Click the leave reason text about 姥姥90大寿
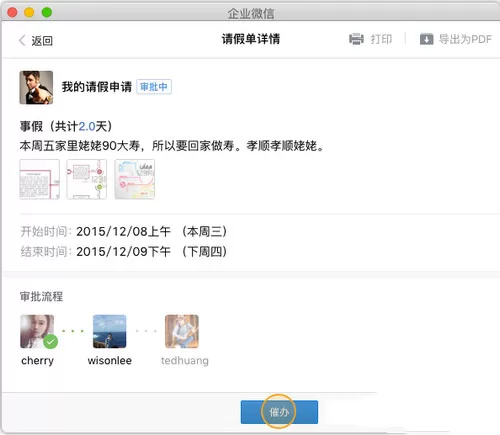This screenshot has height=435, width=500. click(x=172, y=146)
